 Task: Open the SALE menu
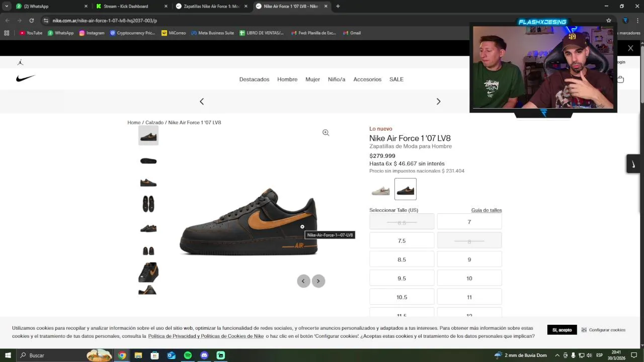(x=396, y=79)
